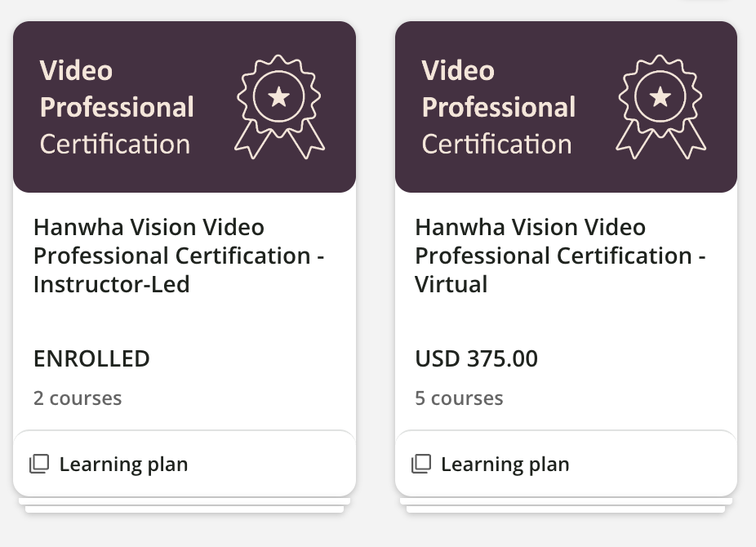
Task: Select Learning plan label on Virtual card
Action: pos(505,465)
